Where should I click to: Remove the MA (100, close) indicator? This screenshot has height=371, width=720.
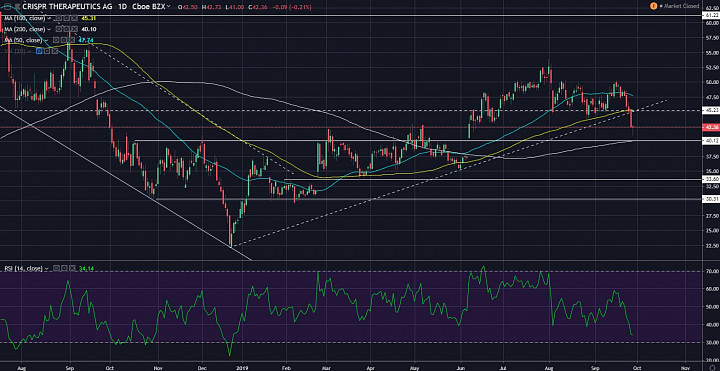pos(74,18)
